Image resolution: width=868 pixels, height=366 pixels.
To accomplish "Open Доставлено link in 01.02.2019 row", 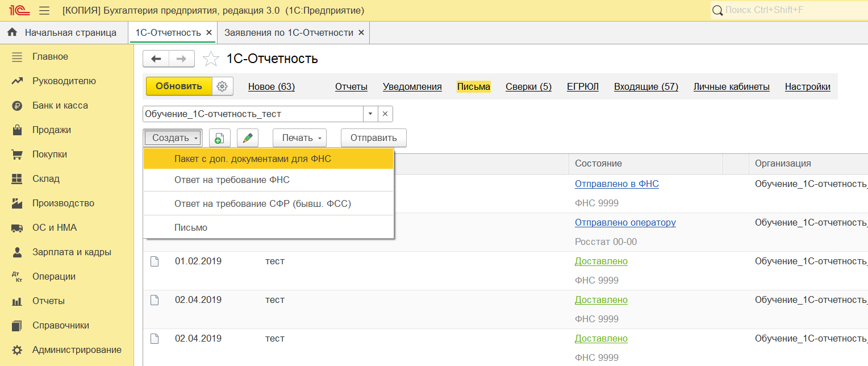I will [x=601, y=261].
